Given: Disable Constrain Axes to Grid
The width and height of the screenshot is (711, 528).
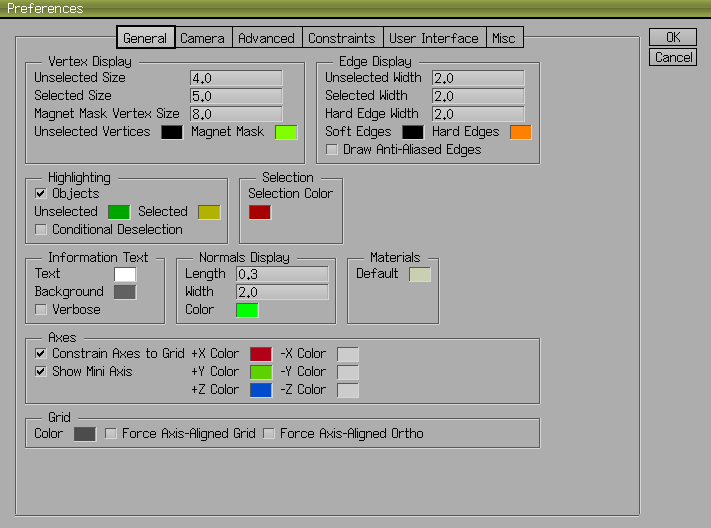Looking at the screenshot, I should (x=41, y=354).
